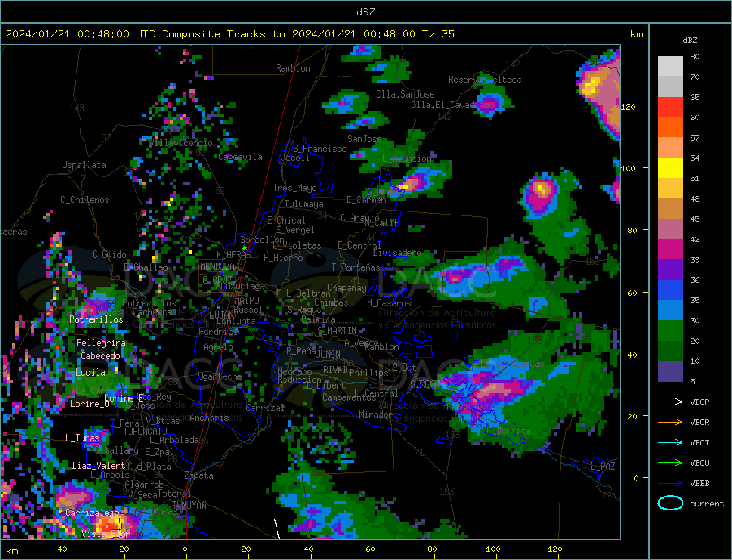This screenshot has width=732, height=560.
Task: Click the MENDOZA city label
Action: point(217,267)
